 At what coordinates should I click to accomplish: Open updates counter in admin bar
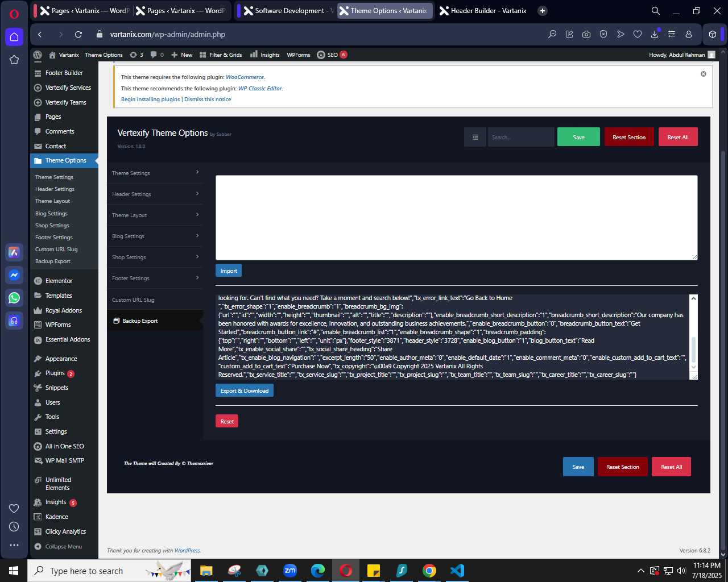pos(136,55)
